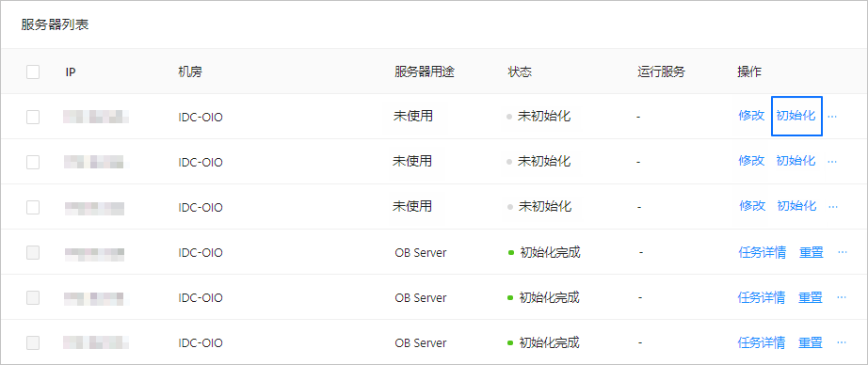Check the last OB Server row checkbox
868x365 pixels.
click(x=33, y=342)
